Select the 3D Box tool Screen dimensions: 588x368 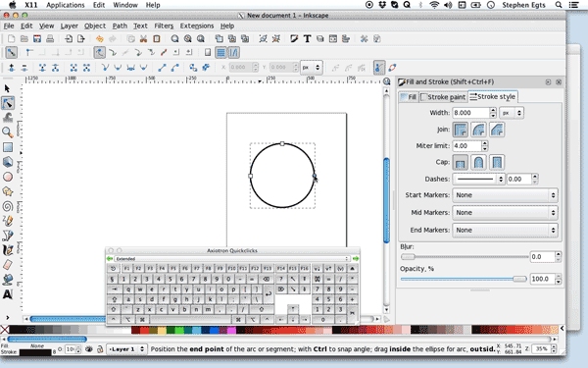click(x=8, y=162)
